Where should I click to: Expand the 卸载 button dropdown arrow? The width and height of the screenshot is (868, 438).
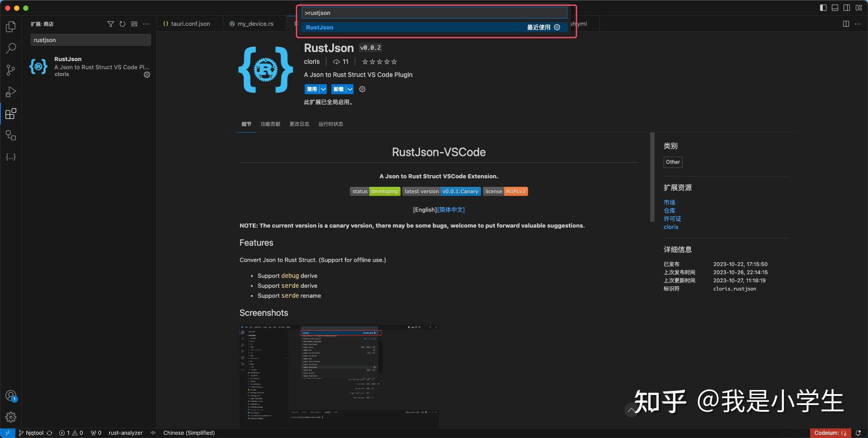(350, 89)
